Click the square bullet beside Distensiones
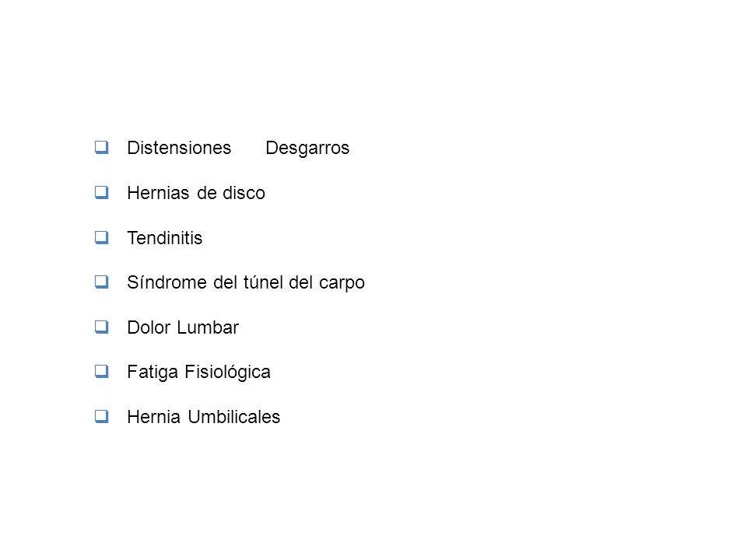This screenshot has height=560, width=747. click(101, 147)
